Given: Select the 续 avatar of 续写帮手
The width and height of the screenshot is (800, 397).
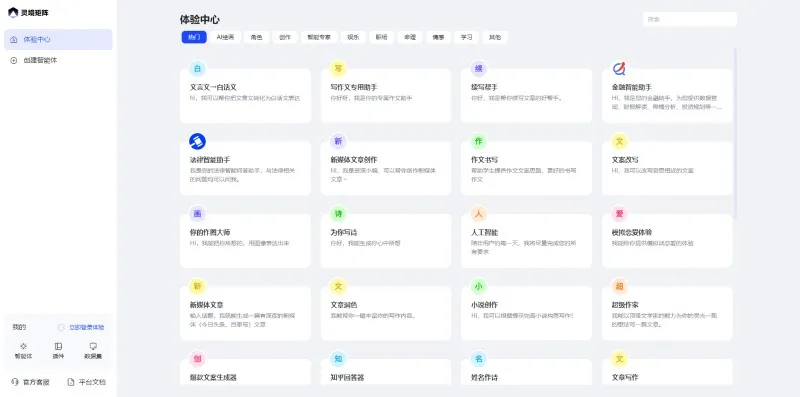Looking at the screenshot, I should [479, 68].
